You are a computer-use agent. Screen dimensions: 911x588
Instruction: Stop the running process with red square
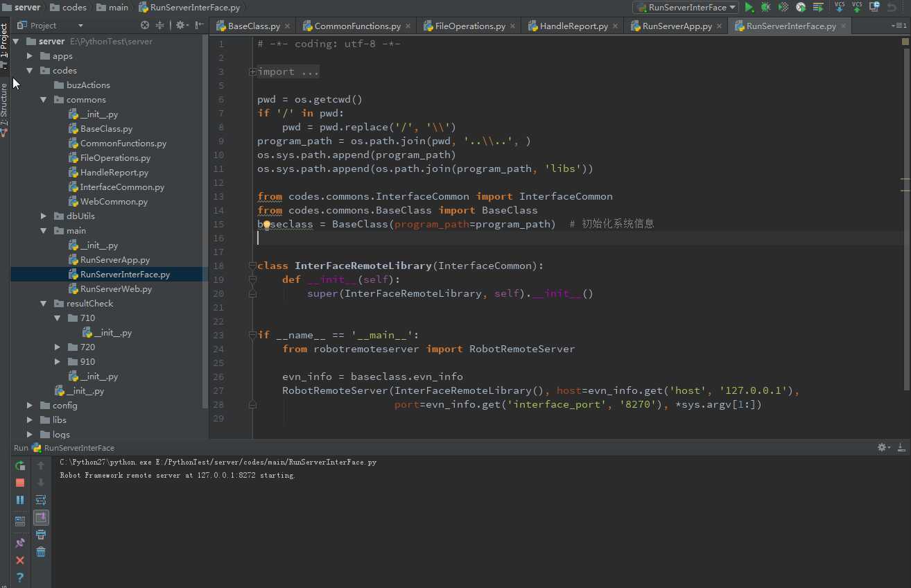pyautogui.click(x=20, y=483)
